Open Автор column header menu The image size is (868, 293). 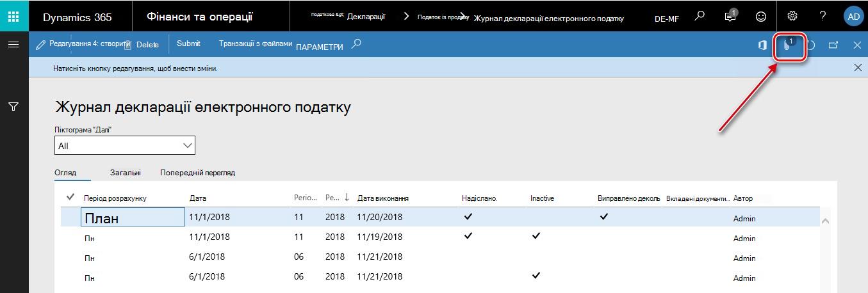(743, 198)
